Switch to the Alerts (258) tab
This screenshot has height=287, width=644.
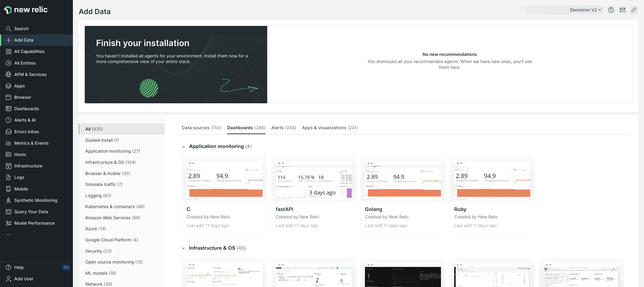[x=283, y=128]
